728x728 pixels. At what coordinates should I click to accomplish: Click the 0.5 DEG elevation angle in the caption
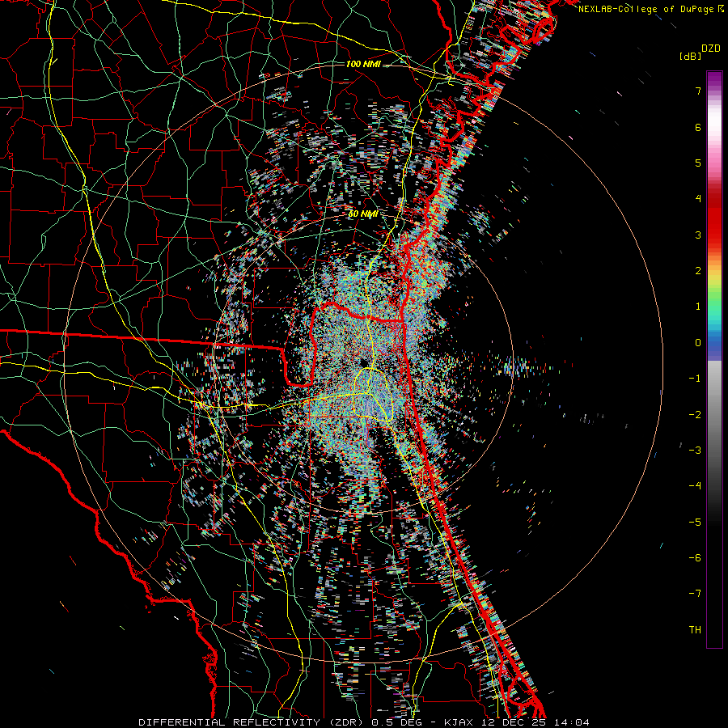(396, 722)
